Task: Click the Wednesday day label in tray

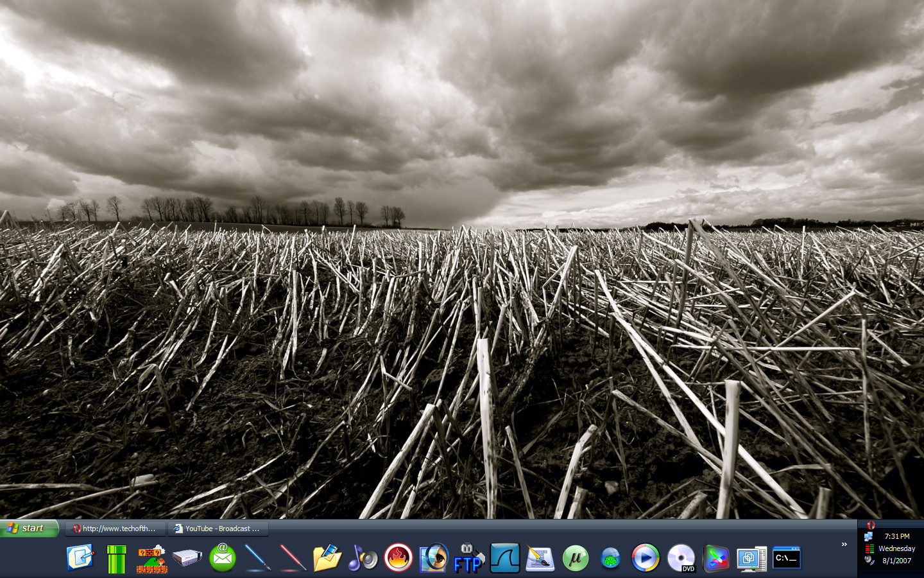Action: [896, 548]
